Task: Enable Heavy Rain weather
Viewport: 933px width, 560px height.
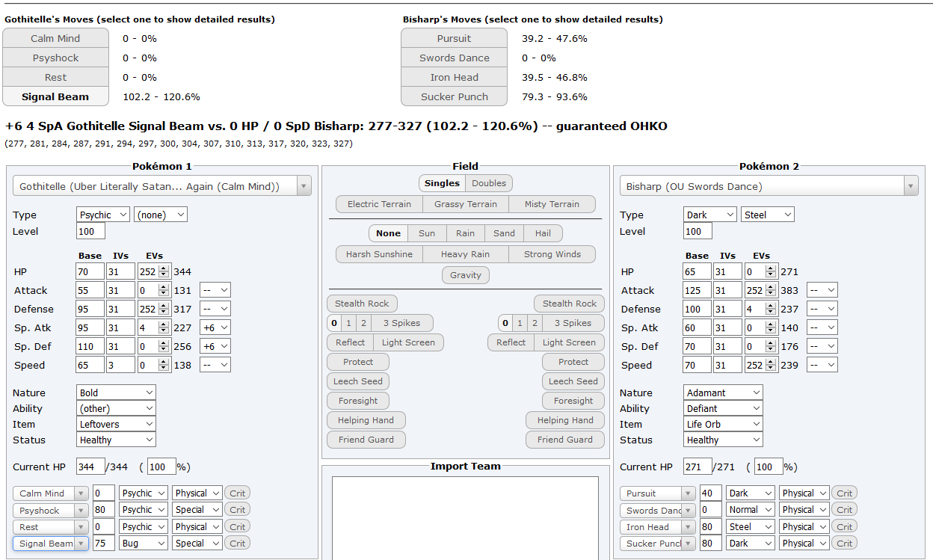Action: pyautogui.click(x=466, y=254)
